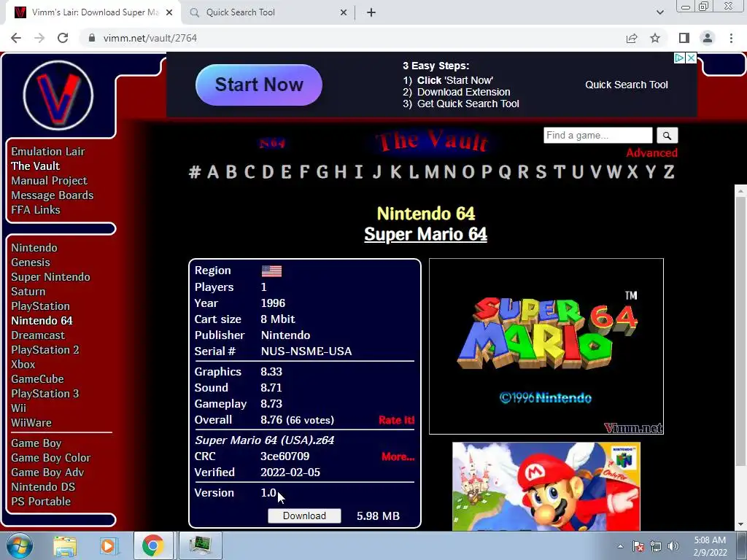Click the Chrome taskbar icon
747x560 pixels.
(152, 545)
